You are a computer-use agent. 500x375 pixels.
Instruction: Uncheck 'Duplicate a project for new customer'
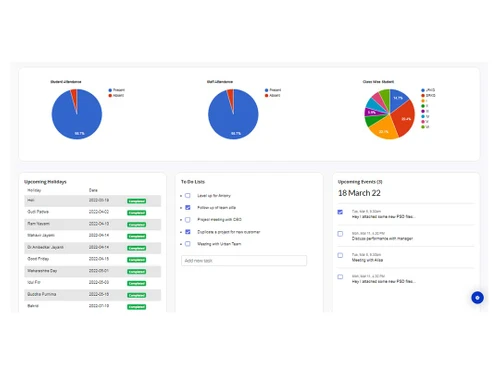pyautogui.click(x=188, y=232)
